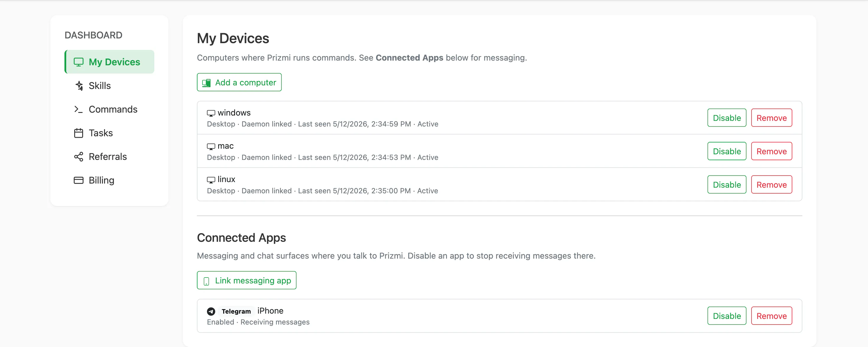This screenshot has width=868, height=347.
Task: Click the iPhone app name
Action: (x=270, y=311)
